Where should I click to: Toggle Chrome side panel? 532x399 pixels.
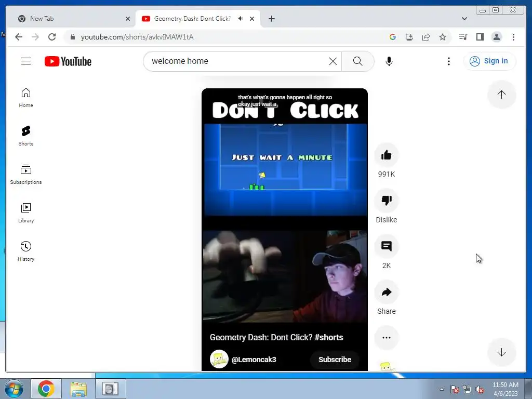pyautogui.click(x=480, y=37)
